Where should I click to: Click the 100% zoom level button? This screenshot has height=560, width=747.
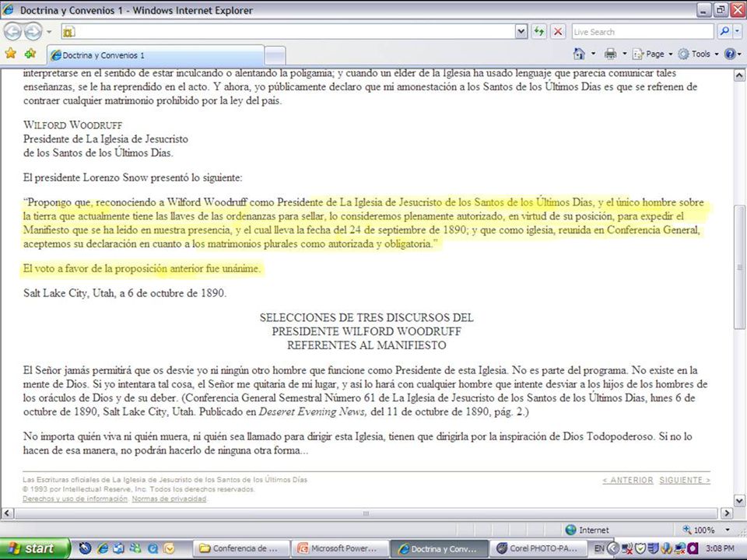click(699, 530)
